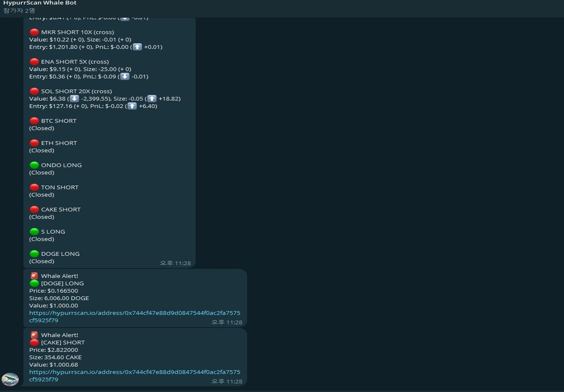Click the participants count under the chat title
The height and width of the screenshot is (392, 564).
[x=19, y=11]
